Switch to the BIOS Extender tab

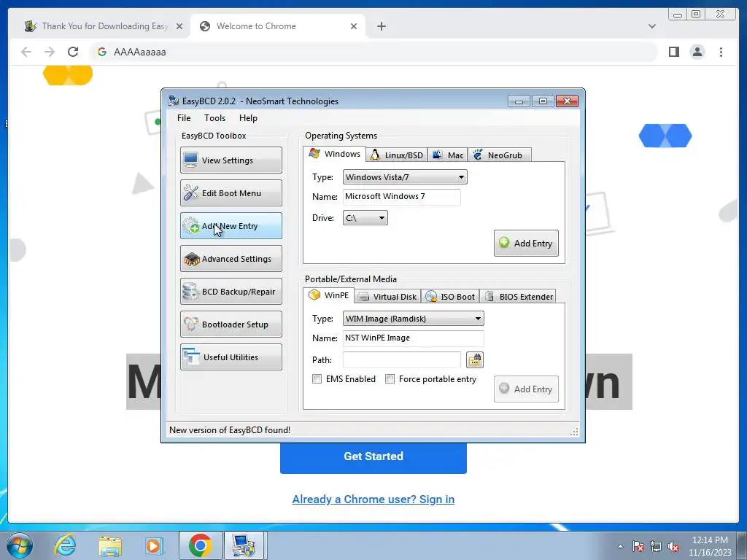point(519,297)
